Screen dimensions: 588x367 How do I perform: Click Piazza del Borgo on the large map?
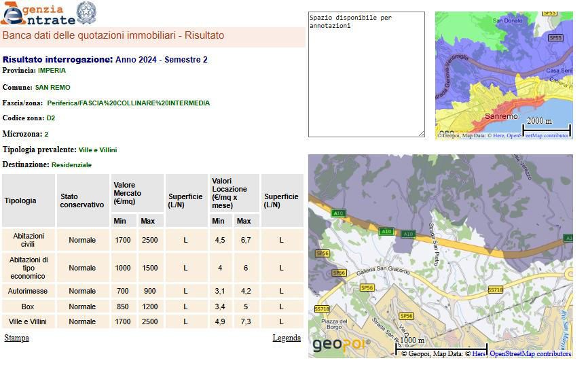(x=334, y=325)
